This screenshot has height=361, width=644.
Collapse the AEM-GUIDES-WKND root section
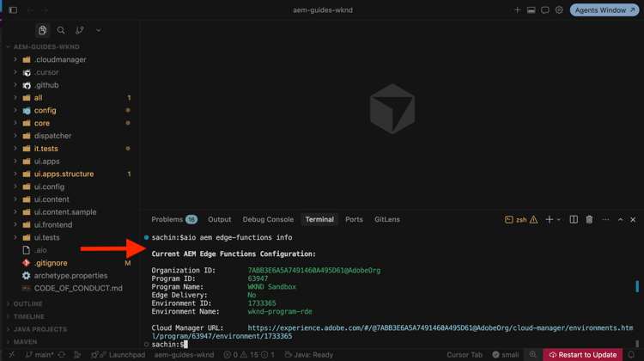tap(46, 47)
